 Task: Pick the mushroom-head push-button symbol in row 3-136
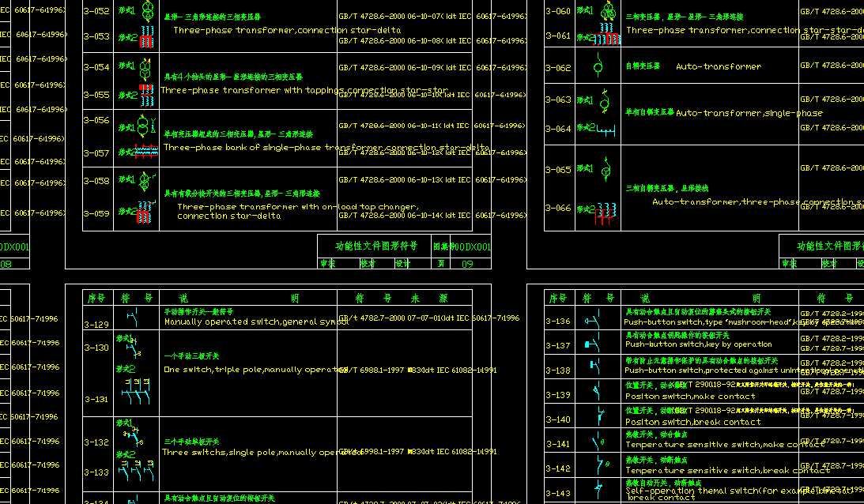point(593,319)
